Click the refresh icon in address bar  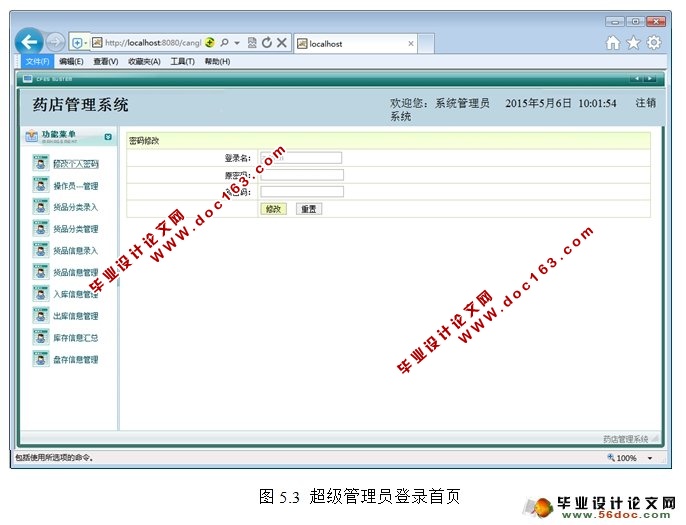pos(267,42)
